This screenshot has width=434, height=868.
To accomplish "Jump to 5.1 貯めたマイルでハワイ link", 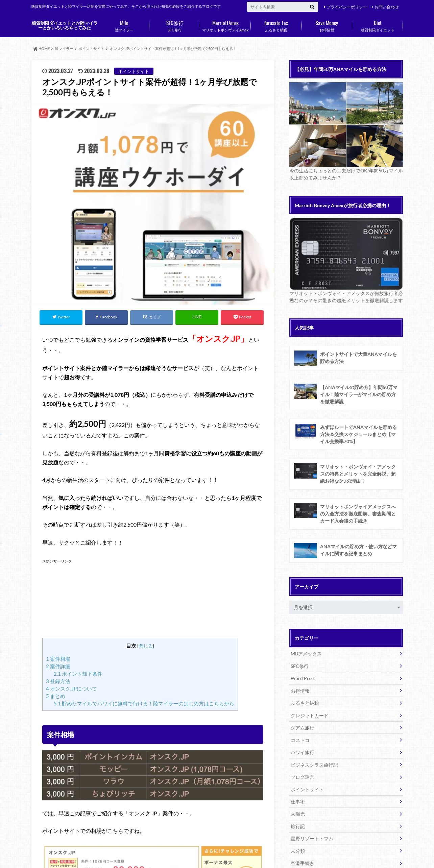I will (x=144, y=704).
